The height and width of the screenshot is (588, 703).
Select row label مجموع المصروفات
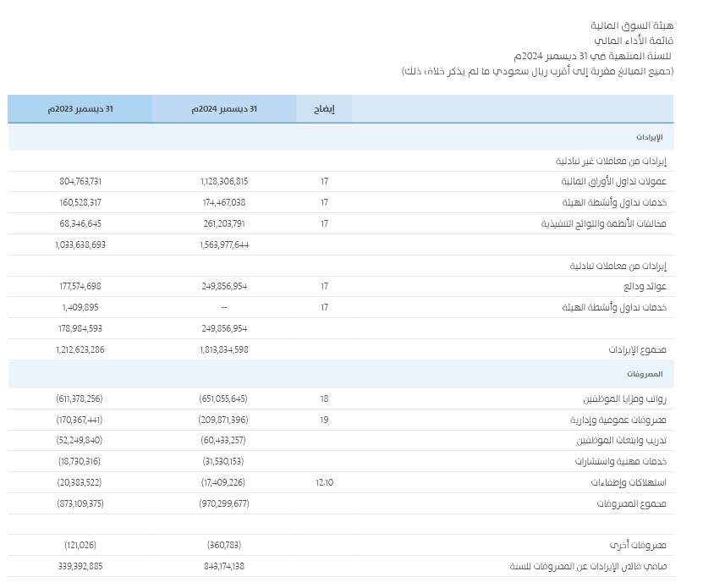pyautogui.click(x=631, y=503)
